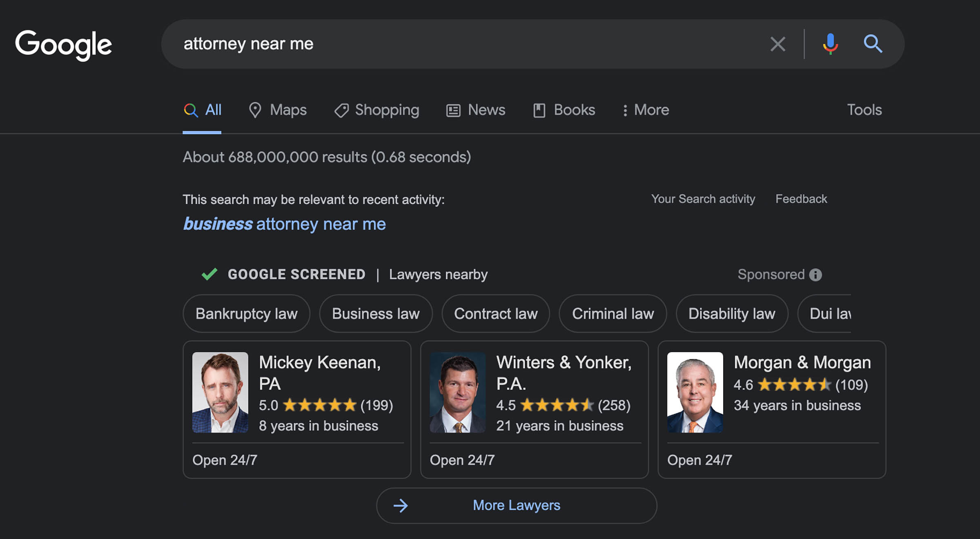Choose the Disability law chip
This screenshot has width=980, height=539.
[x=732, y=313]
